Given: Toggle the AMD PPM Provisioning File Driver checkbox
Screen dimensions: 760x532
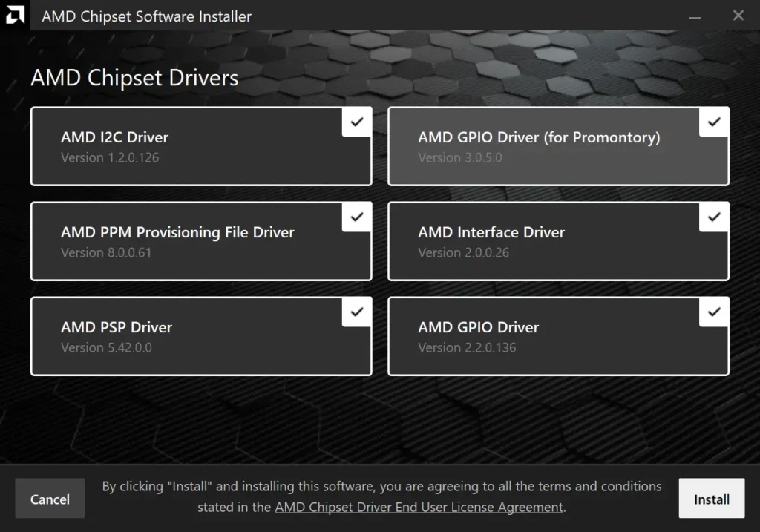Looking at the screenshot, I should point(357,217).
